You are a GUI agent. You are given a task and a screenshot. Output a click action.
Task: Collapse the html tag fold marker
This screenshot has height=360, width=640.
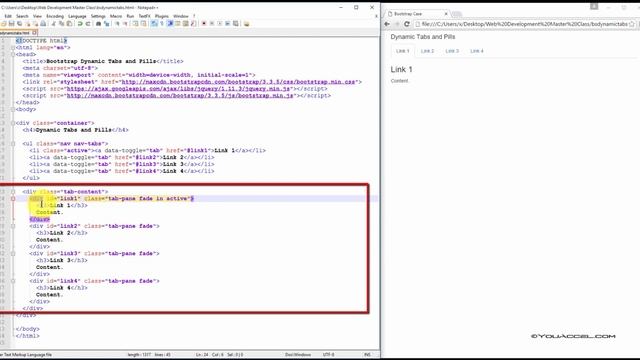[13, 47]
